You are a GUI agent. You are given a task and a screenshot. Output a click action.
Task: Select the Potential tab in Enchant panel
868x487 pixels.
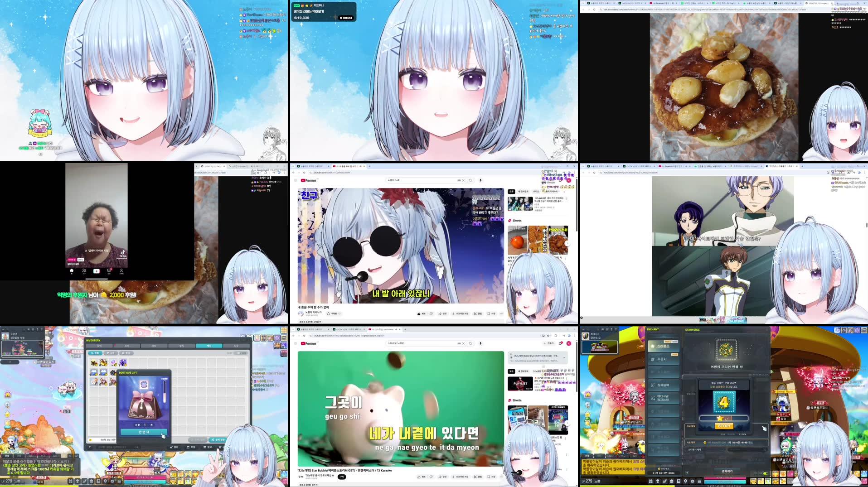(664, 385)
